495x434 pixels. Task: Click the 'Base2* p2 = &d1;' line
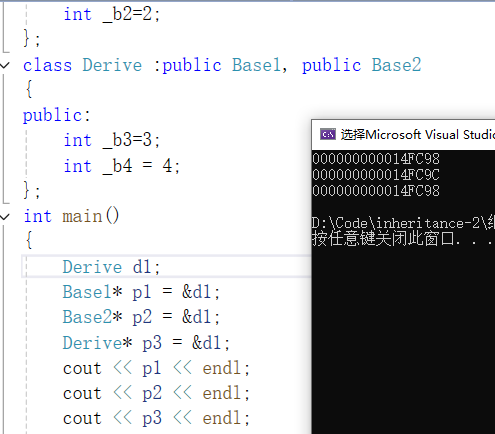pyautogui.click(x=141, y=317)
